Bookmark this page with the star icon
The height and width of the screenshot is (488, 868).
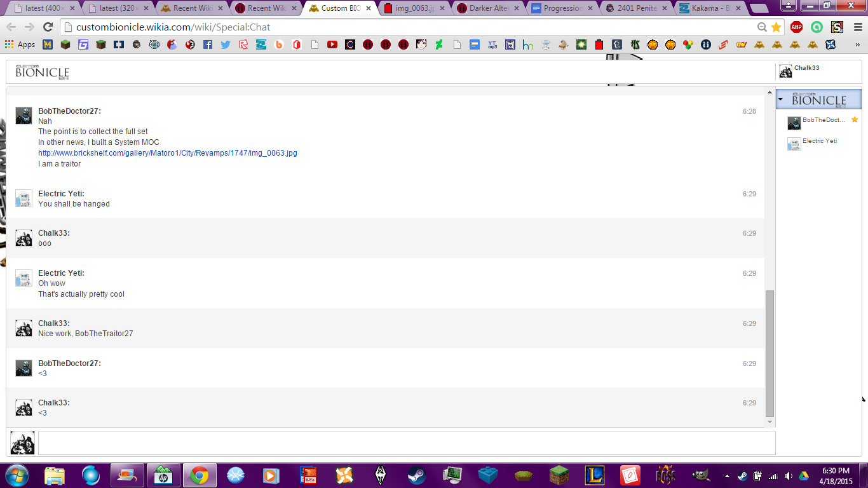[x=776, y=27]
